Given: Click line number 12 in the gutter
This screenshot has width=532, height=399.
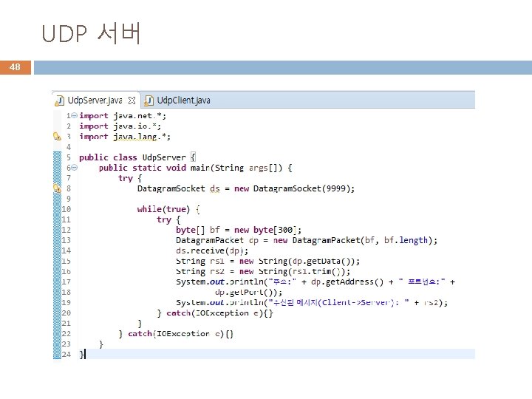Looking at the screenshot, I should click(66, 230).
